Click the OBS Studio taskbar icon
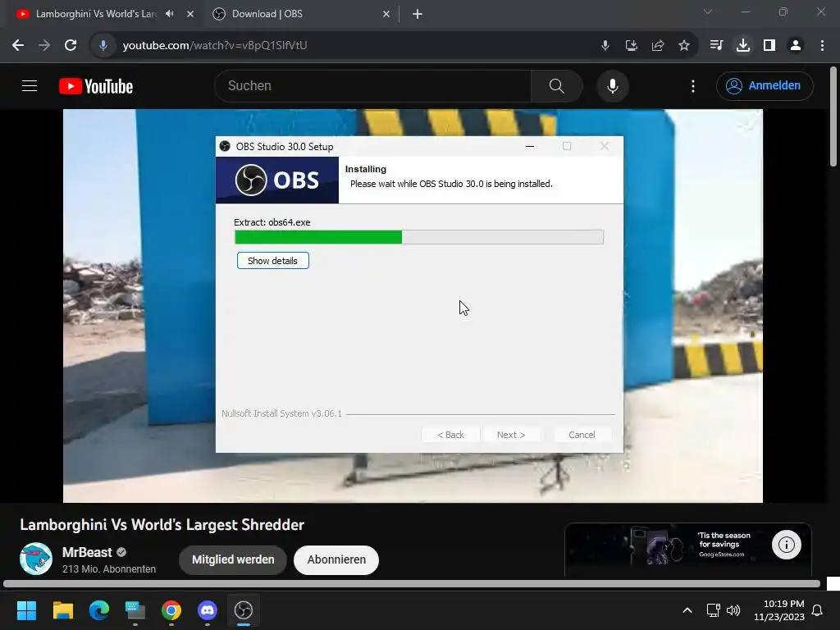The image size is (840, 630). tap(243, 610)
